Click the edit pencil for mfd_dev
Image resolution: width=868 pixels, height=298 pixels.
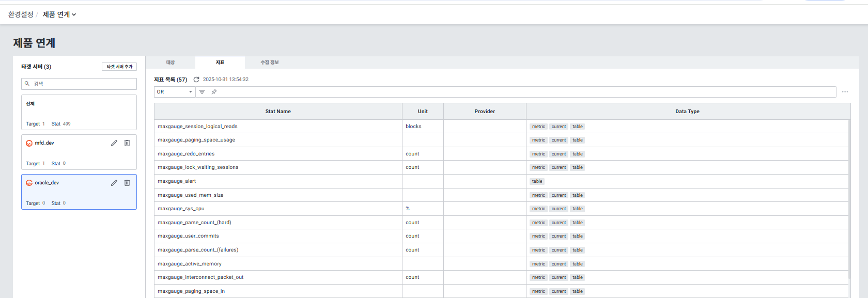pos(114,143)
